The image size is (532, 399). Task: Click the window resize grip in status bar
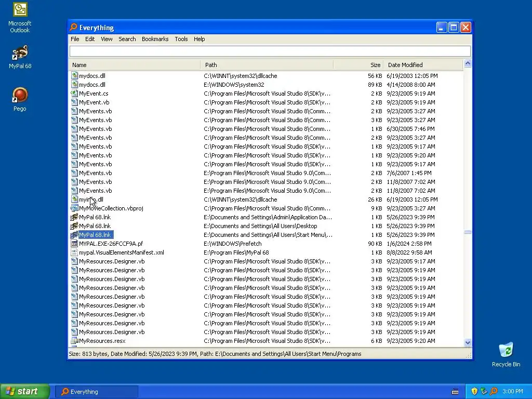click(469, 355)
